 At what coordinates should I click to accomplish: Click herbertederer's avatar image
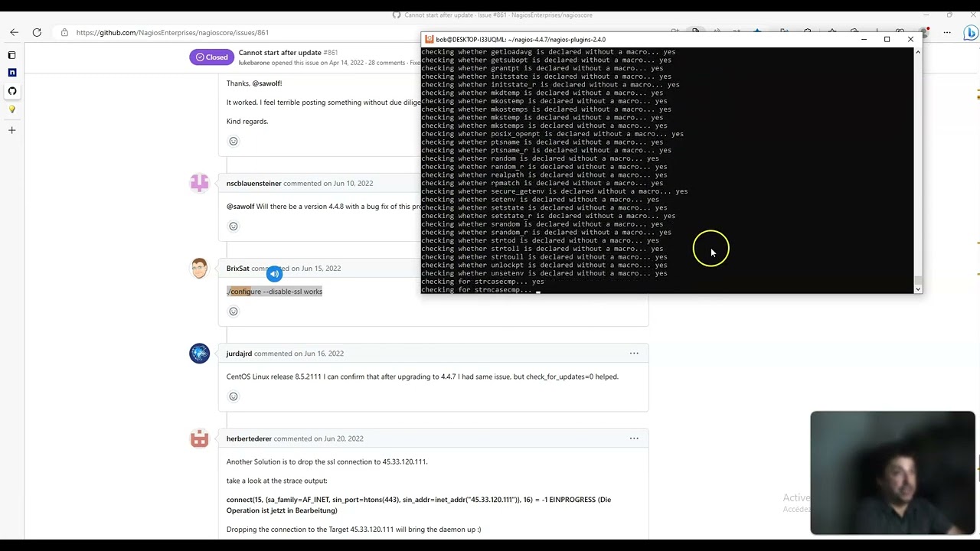pos(199,438)
